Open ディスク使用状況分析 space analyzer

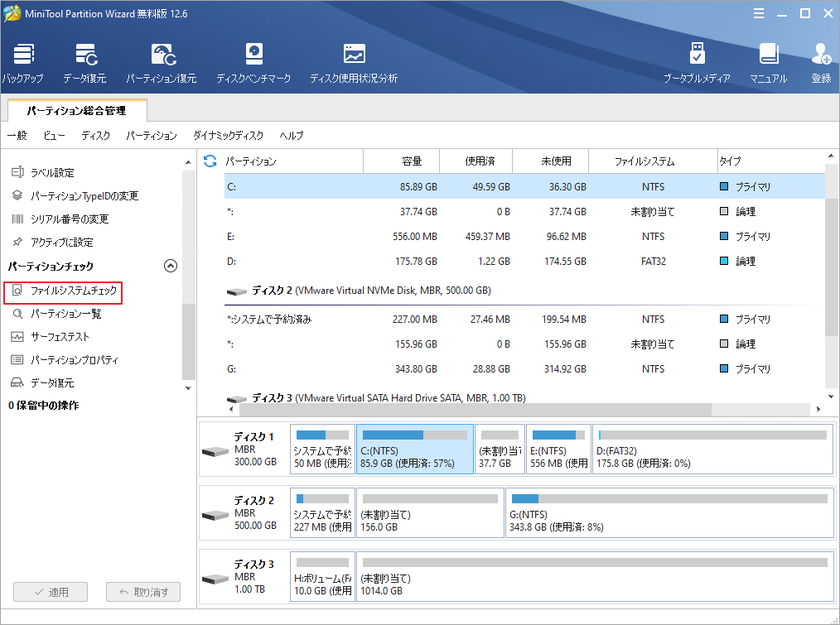354,63
